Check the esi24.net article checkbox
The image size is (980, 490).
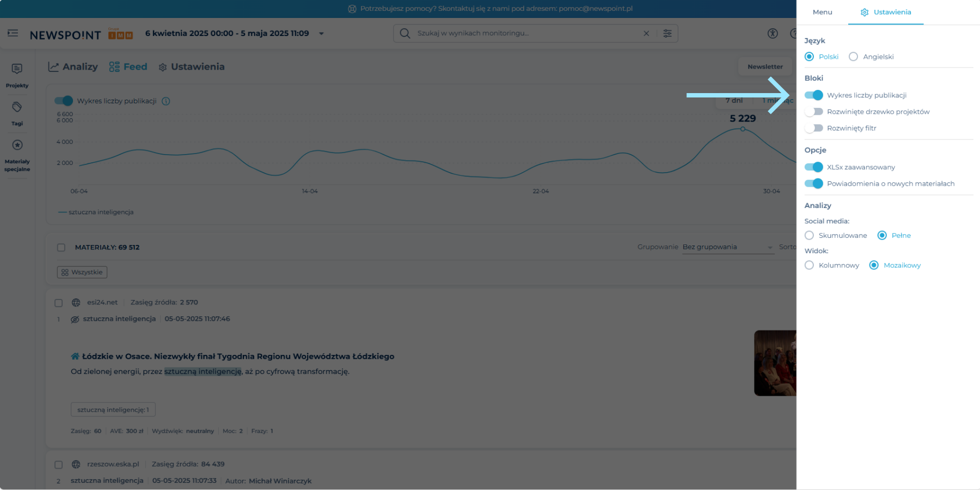58,303
